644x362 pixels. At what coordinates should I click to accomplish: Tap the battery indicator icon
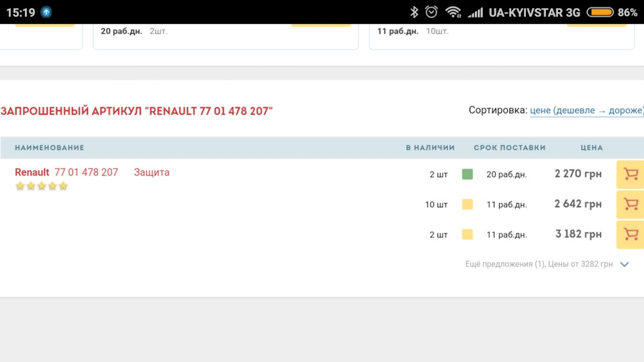(x=600, y=12)
